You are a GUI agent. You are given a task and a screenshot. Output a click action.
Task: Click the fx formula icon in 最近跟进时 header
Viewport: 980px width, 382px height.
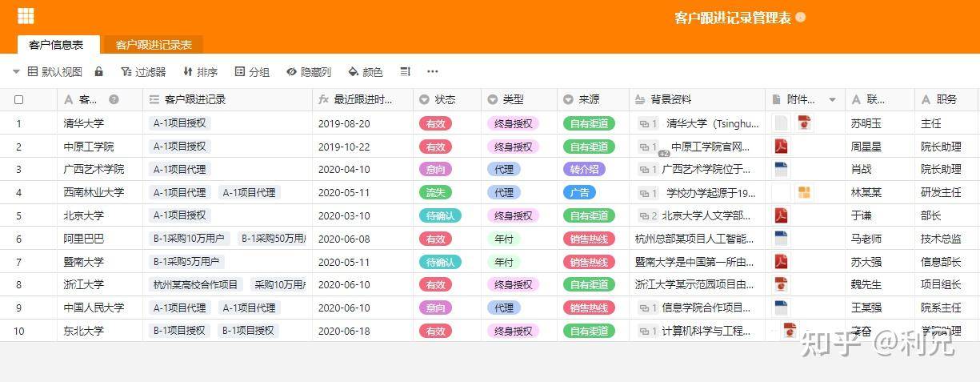pos(323,99)
